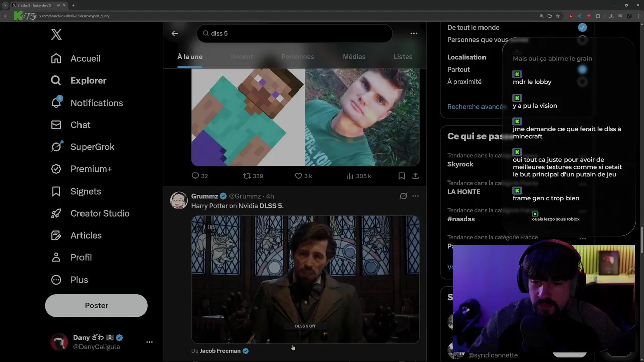Switch to Listes tab
This screenshot has height=362, width=644.
tap(403, 57)
